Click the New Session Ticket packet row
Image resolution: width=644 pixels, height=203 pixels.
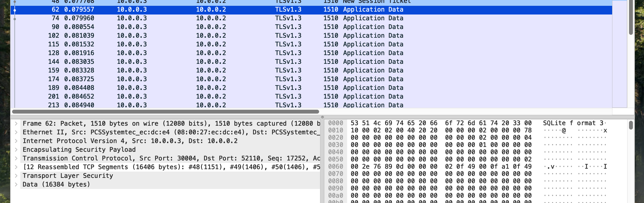311,2
